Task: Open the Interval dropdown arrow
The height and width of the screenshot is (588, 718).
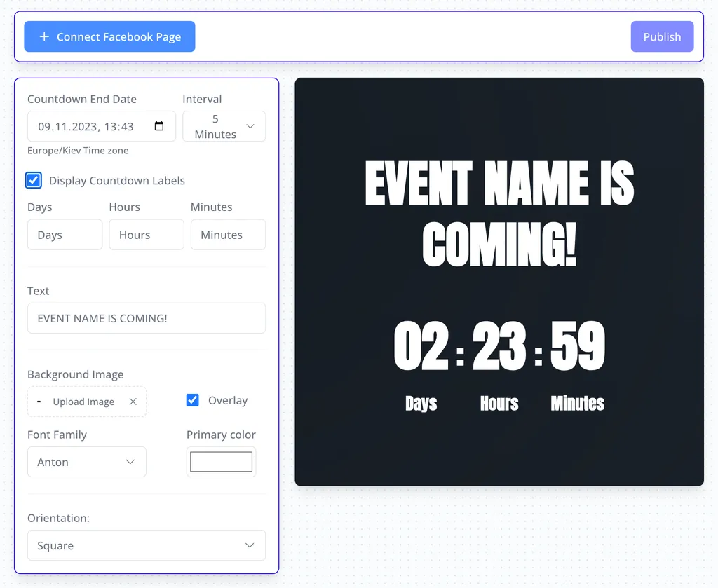Action: [x=250, y=126]
